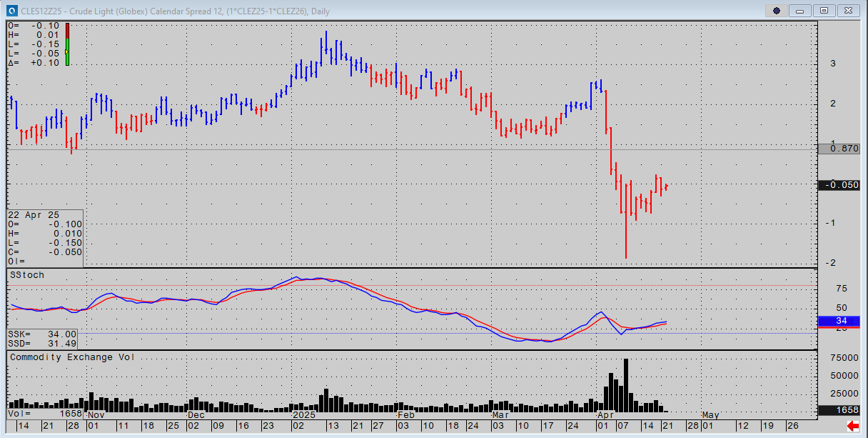Click the May month label on time axis
This screenshot has width=868, height=438.
[710, 414]
